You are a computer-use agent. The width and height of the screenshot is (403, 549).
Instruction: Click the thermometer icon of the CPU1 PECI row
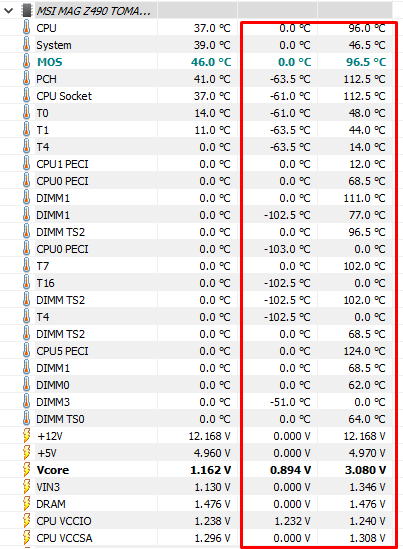[x=27, y=164]
